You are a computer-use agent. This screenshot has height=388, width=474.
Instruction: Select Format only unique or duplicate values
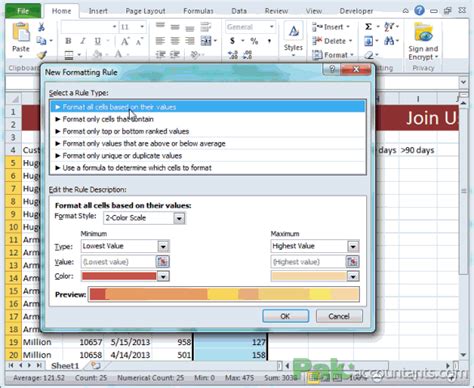tap(208, 156)
